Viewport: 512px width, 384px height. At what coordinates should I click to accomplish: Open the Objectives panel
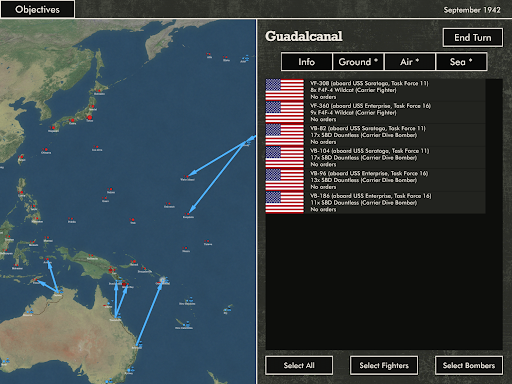(37, 9)
